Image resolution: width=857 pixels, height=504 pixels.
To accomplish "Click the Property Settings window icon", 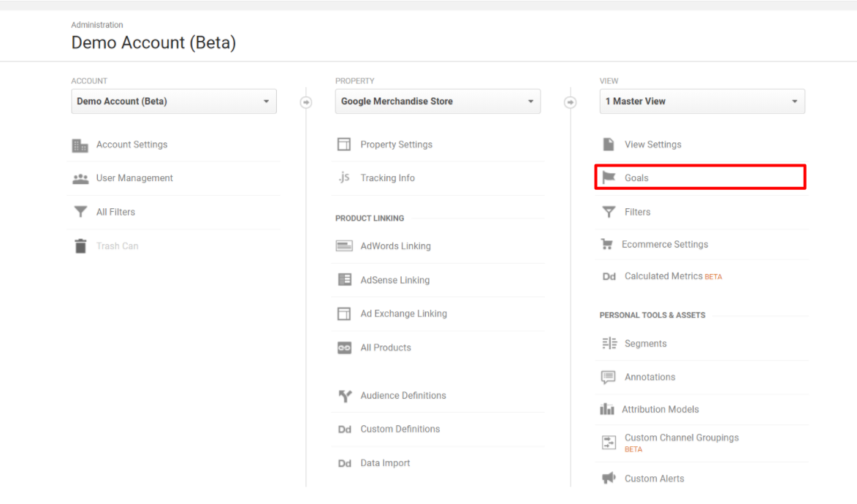I will tap(344, 145).
